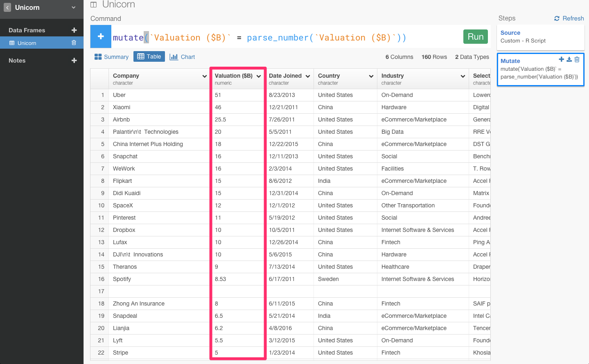The image size is (589, 364).
Task: Toggle the sidebar panel icon beside Unicorn title
Action: [94, 4]
